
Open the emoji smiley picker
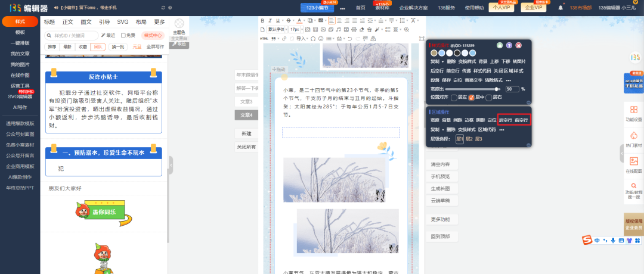tap(321, 39)
